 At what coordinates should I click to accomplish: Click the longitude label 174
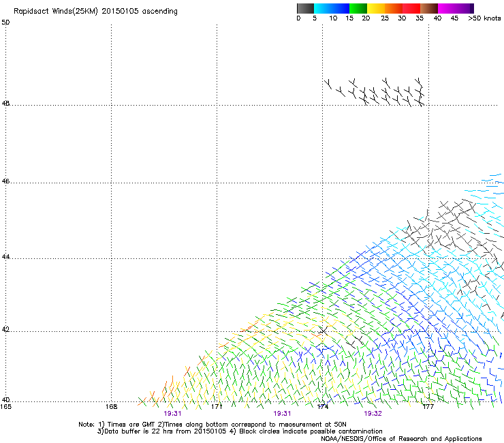coord(322,407)
